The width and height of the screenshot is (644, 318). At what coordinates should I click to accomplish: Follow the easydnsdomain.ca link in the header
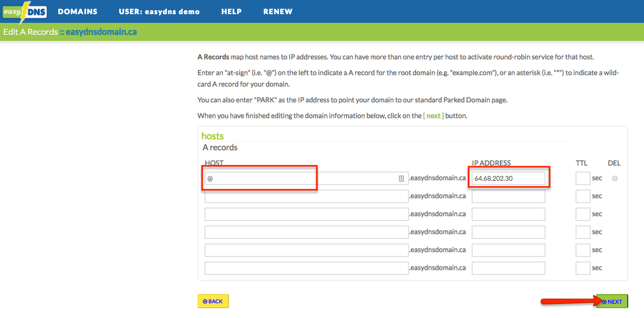click(102, 32)
